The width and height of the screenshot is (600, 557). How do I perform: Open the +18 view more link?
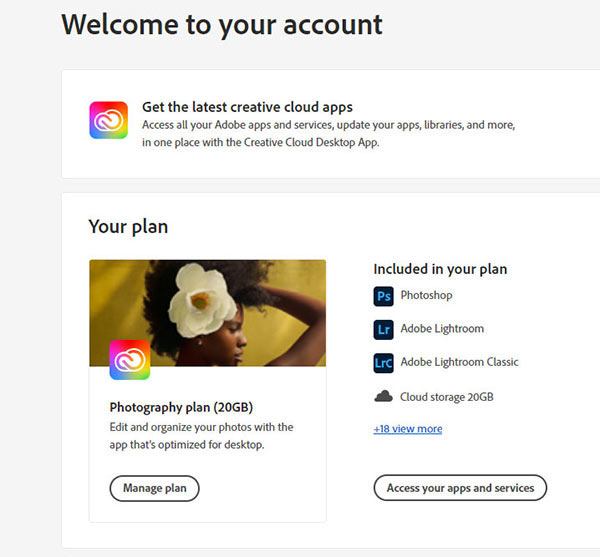pyautogui.click(x=408, y=429)
